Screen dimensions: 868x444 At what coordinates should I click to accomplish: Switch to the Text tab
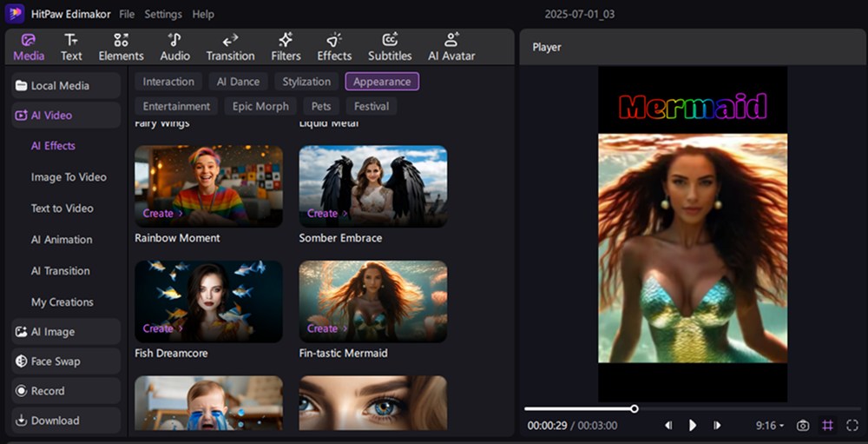click(x=71, y=47)
